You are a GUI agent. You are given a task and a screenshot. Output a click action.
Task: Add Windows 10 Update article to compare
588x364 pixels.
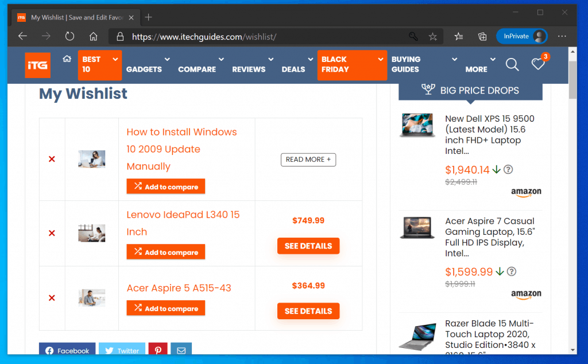[x=166, y=187]
